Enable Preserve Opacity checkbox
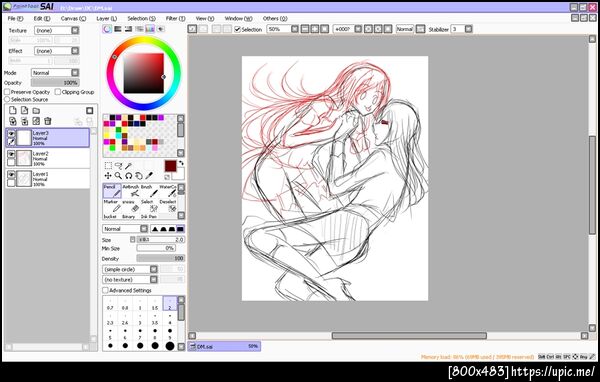The height and width of the screenshot is (382, 600). pos(7,92)
